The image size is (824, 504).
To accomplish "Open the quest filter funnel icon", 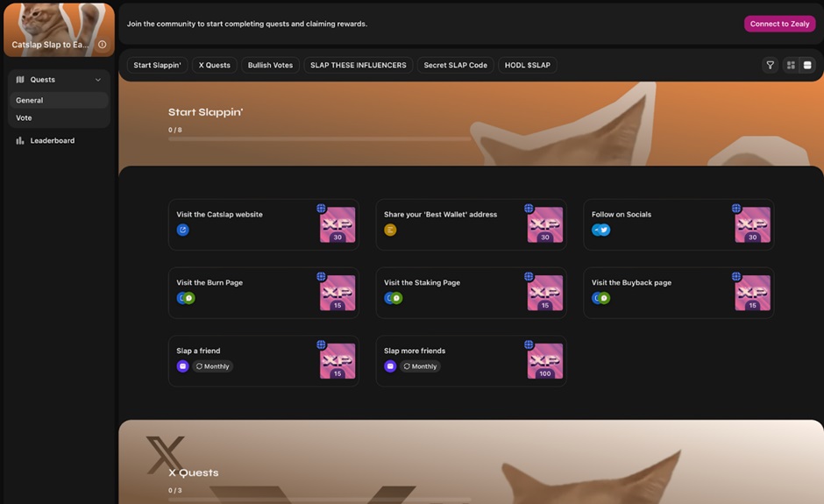I will click(x=770, y=65).
